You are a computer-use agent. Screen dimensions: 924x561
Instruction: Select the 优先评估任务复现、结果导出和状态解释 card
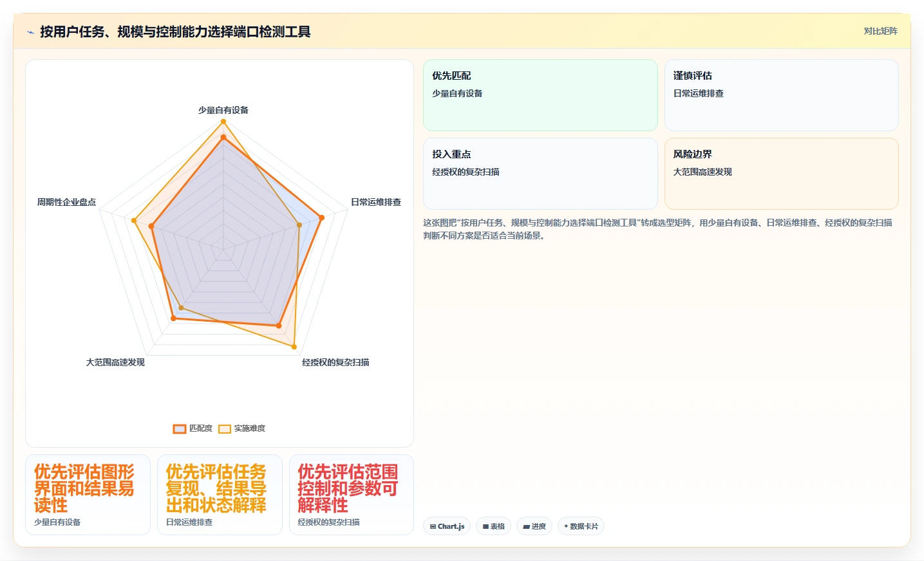(220, 495)
